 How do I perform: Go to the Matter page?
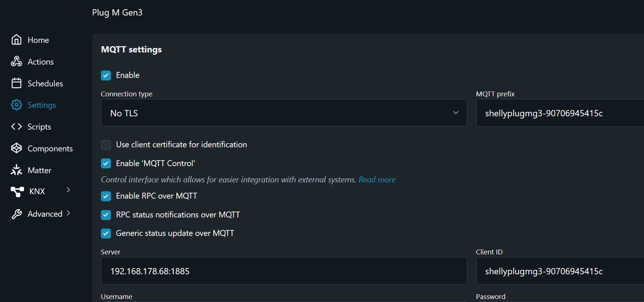click(39, 170)
